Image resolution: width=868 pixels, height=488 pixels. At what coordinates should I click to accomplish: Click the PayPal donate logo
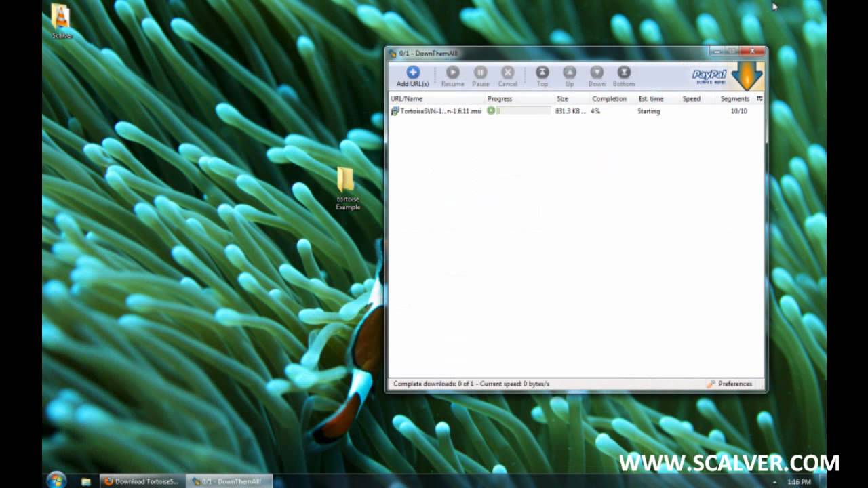pyautogui.click(x=709, y=76)
